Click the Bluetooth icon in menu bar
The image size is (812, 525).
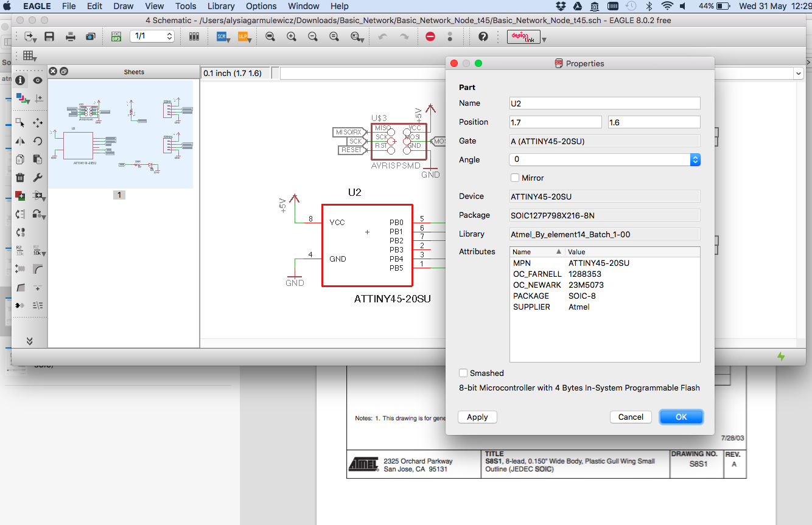tap(649, 6)
